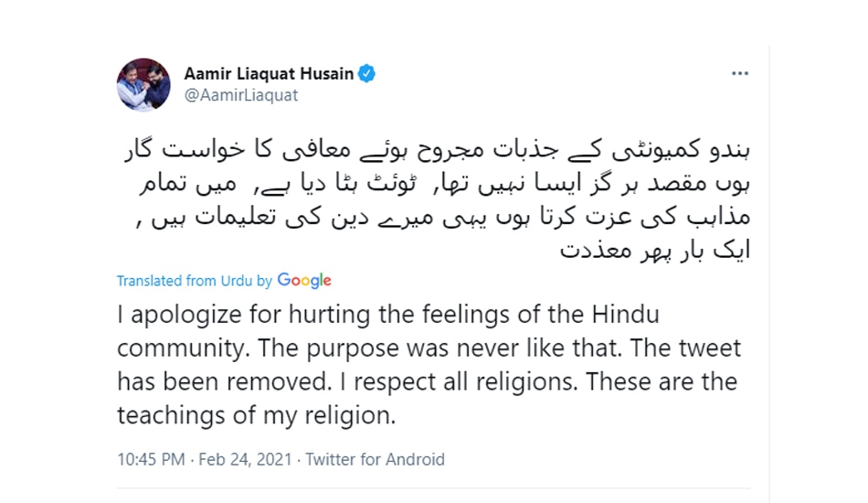868x503 pixels.
Task: Click the word 'Hindu' in the translation
Action: pyautogui.click(x=625, y=316)
